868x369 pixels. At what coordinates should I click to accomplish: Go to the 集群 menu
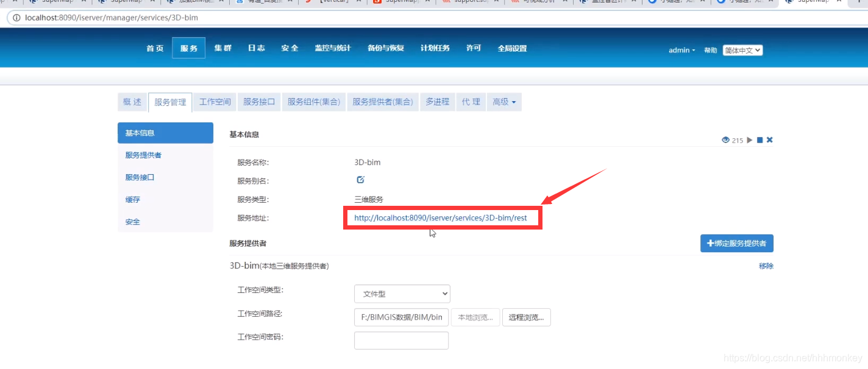point(222,48)
